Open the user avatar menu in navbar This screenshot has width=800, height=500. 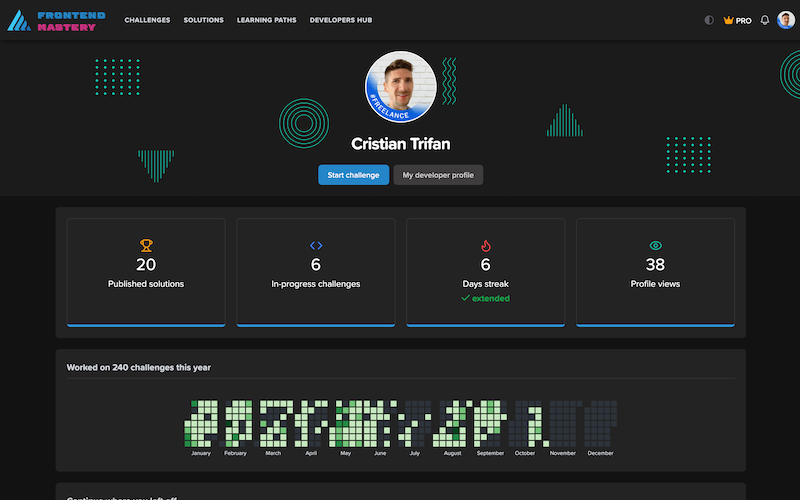786,20
